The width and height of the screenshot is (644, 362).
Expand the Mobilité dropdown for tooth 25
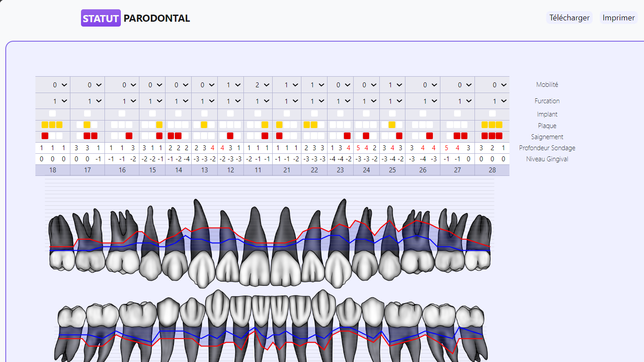pos(392,85)
